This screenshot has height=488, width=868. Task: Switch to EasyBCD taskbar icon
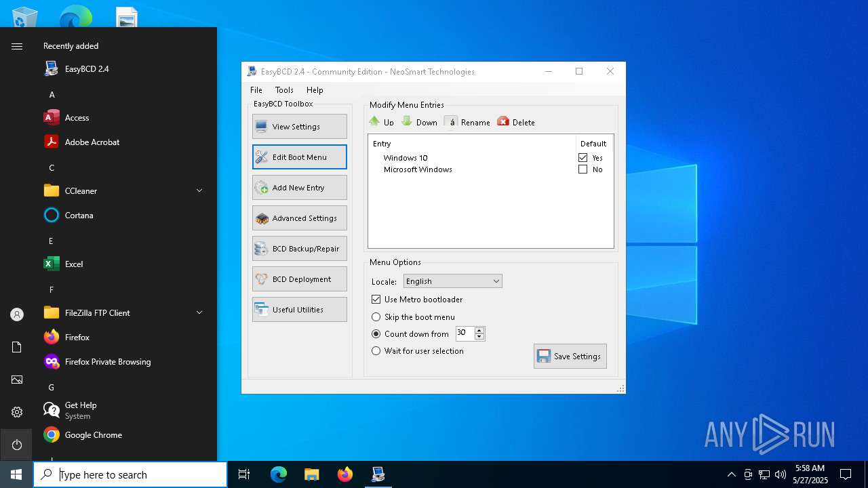(378, 474)
